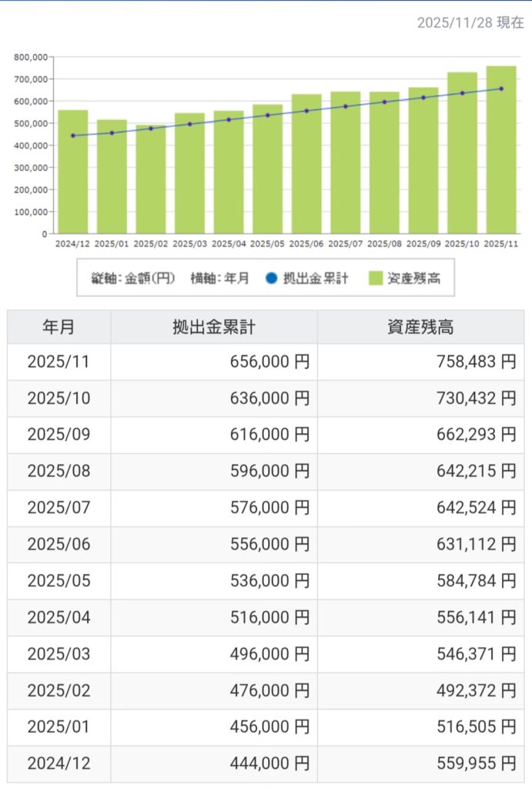Select the 2025/11 row date cell

tap(59, 362)
